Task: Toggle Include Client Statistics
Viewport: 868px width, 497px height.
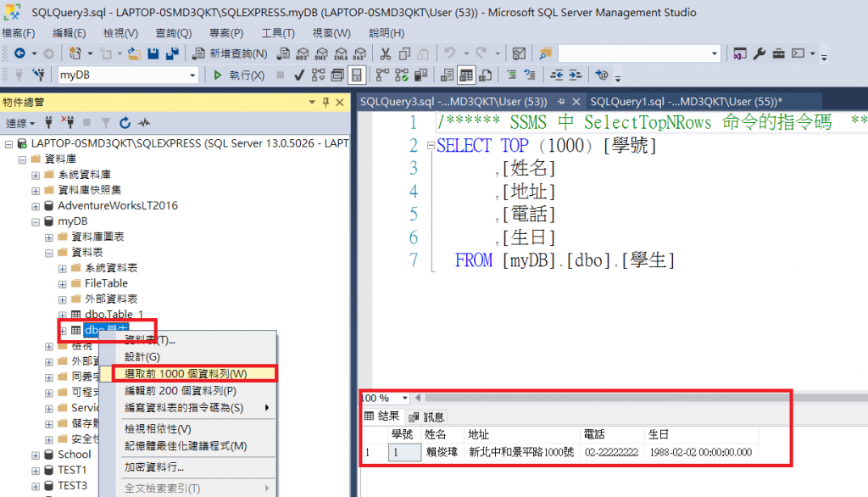Action: (420, 75)
